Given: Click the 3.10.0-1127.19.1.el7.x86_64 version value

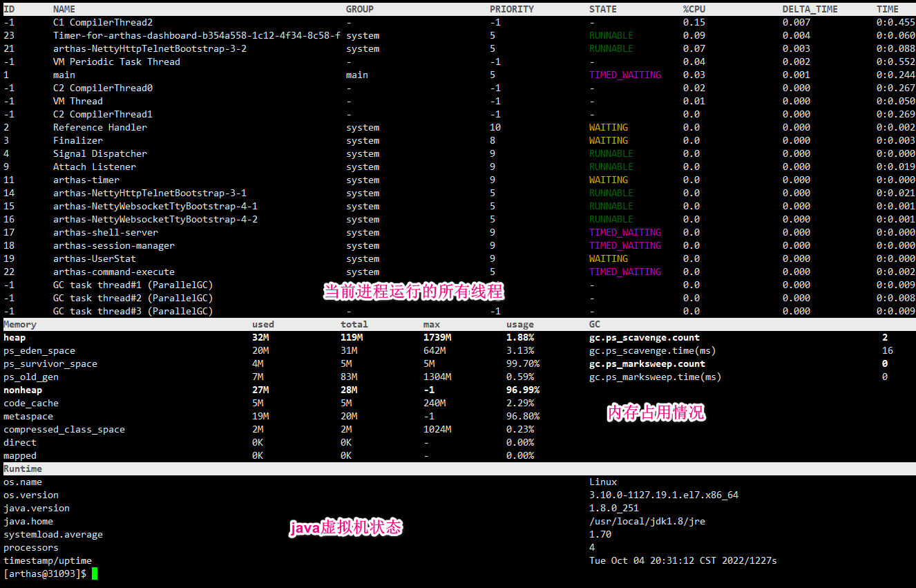Looking at the screenshot, I should tap(664, 495).
